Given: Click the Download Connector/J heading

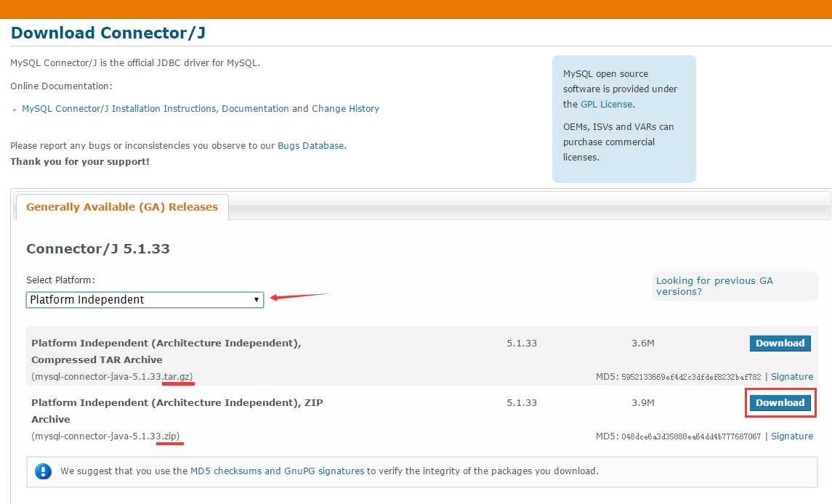Looking at the screenshot, I should click(108, 33).
